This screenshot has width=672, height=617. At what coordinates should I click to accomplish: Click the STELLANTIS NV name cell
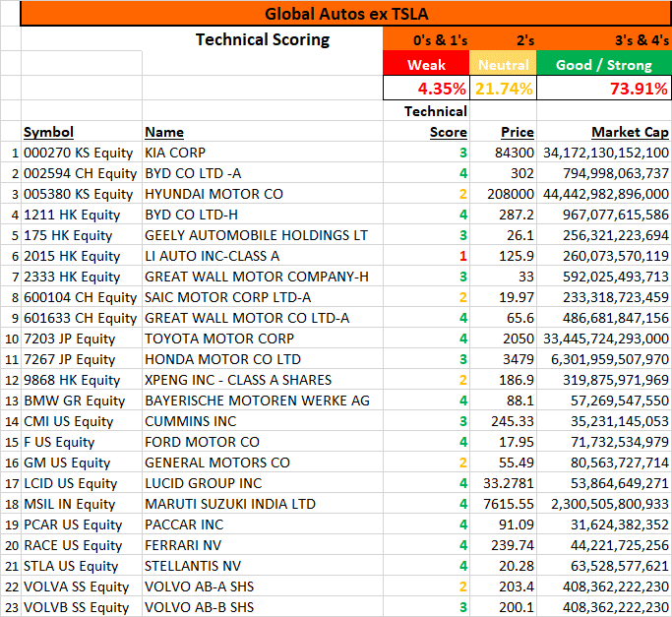[x=263, y=566]
